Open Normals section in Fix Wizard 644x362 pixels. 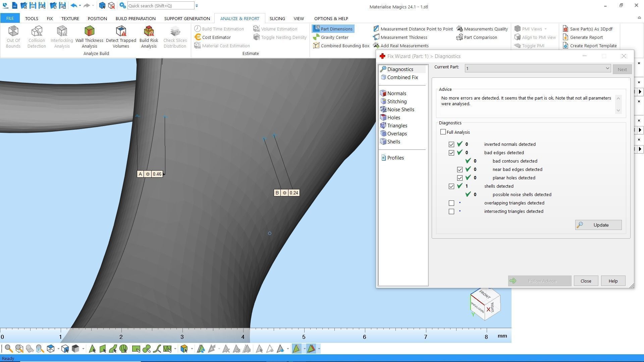click(396, 94)
